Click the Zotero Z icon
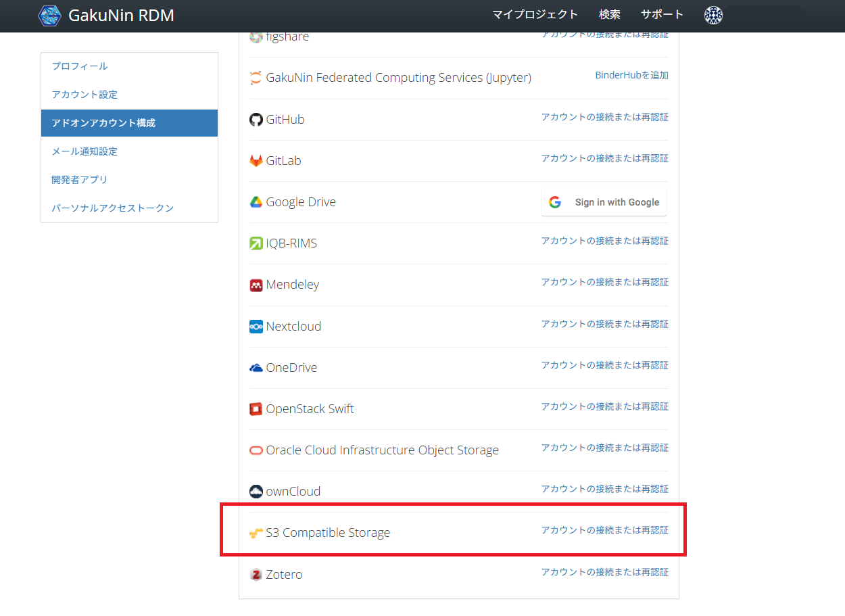 pos(256,575)
